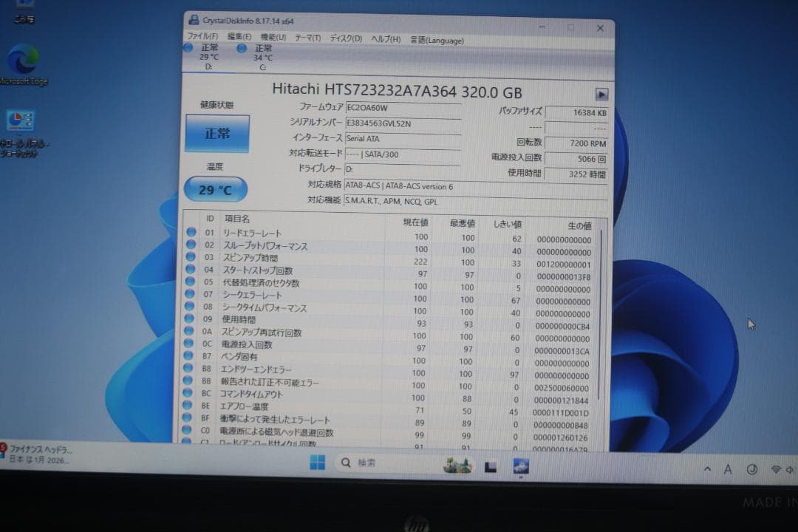Open the Windows Start button
Image resolution: width=798 pixels, height=532 pixels.
[317, 463]
